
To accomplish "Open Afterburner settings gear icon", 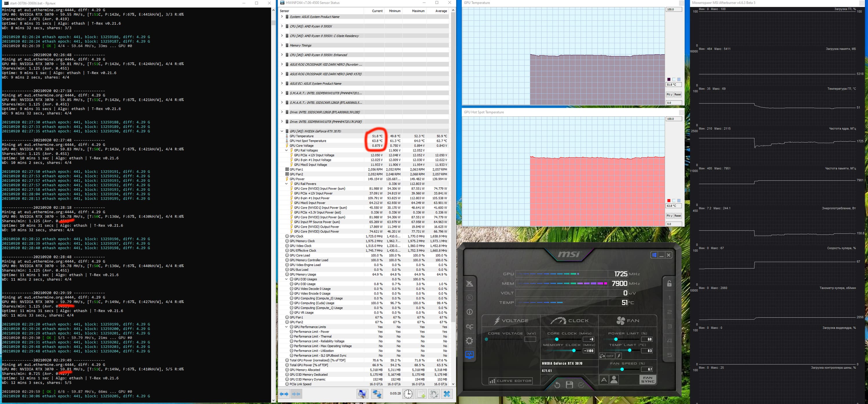I will coord(469,341).
